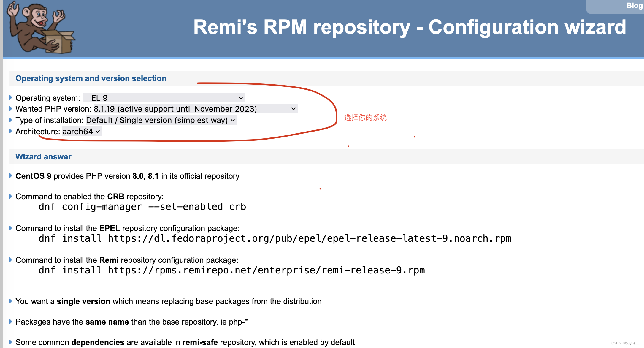
Task: Open the Wanted PHP version dropdown
Action: tap(195, 109)
